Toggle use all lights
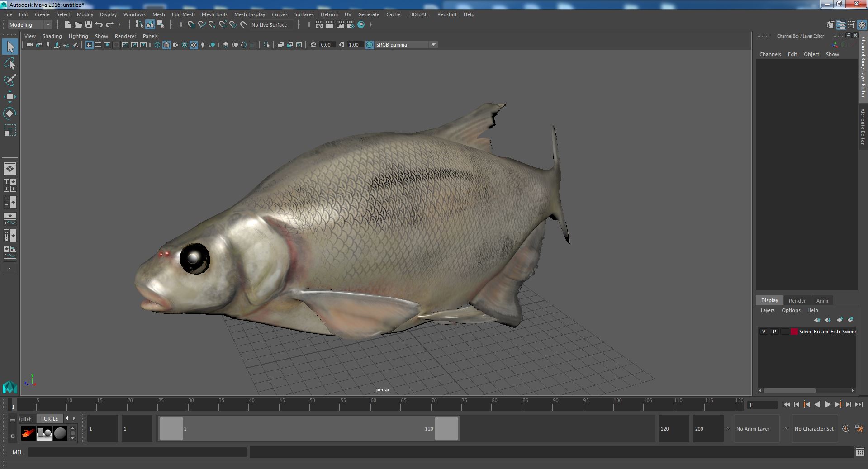The height and width of the screenshot is (469, 868). [x=203, y=45]
